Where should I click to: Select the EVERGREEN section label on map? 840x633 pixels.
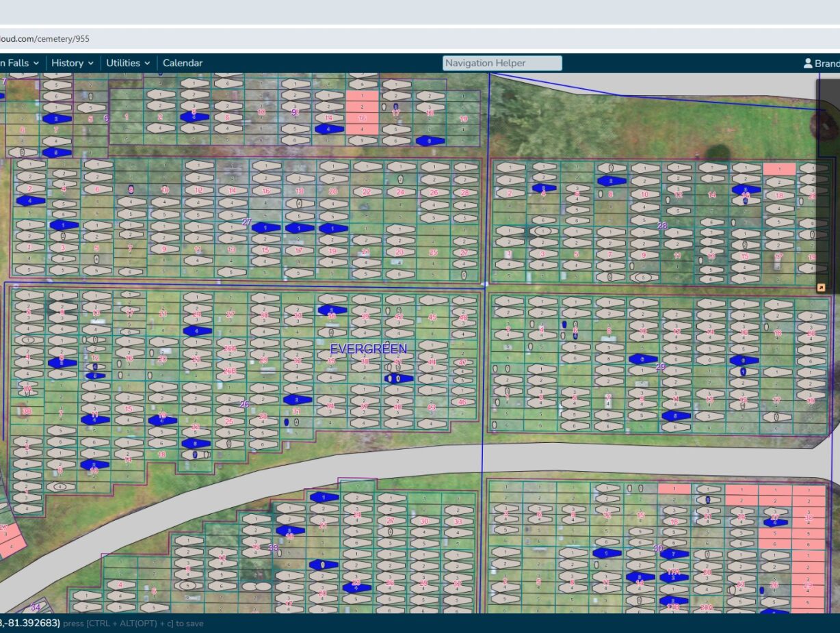[x=369, y=349]
